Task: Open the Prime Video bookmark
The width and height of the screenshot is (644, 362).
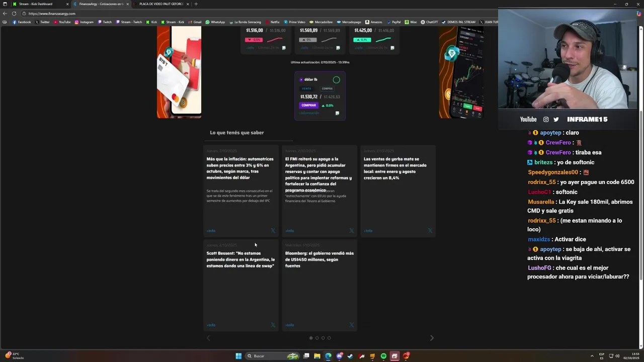Action: click(x=294, y=22)
